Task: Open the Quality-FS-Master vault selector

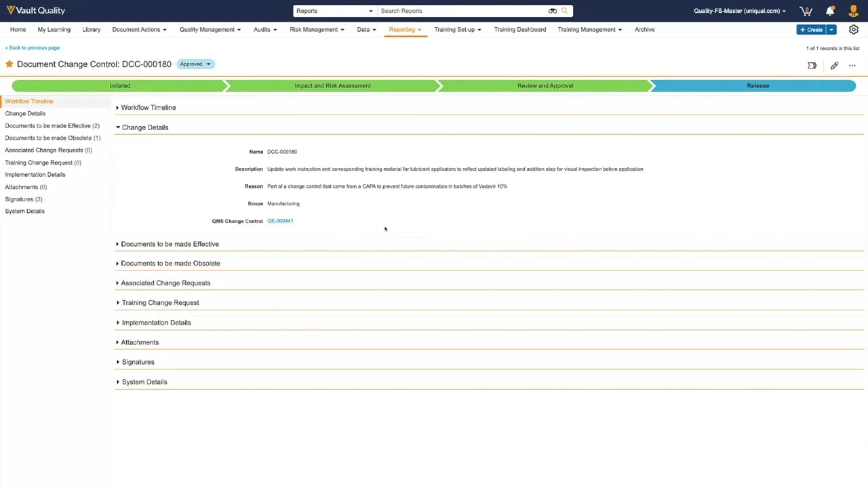Action: (x=739, y=11)
